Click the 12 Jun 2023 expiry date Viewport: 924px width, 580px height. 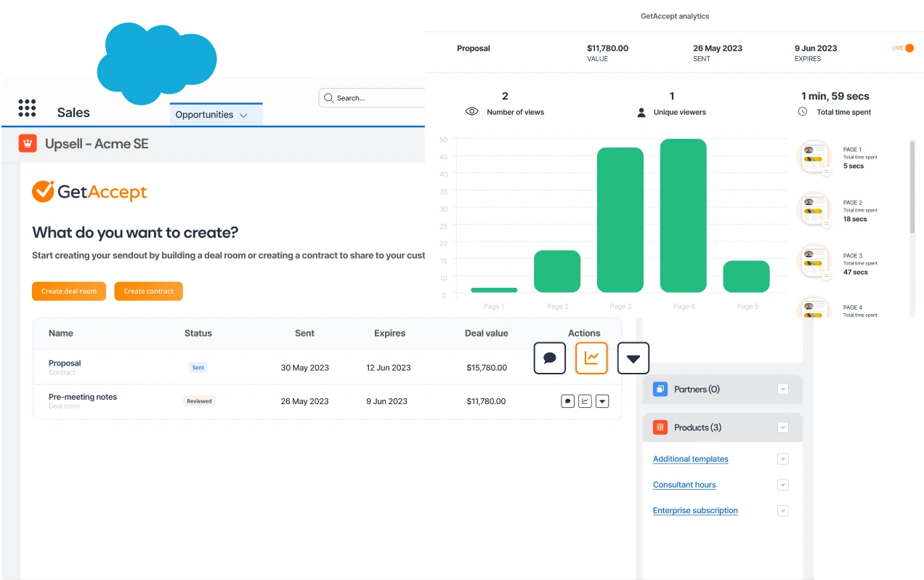389,368
